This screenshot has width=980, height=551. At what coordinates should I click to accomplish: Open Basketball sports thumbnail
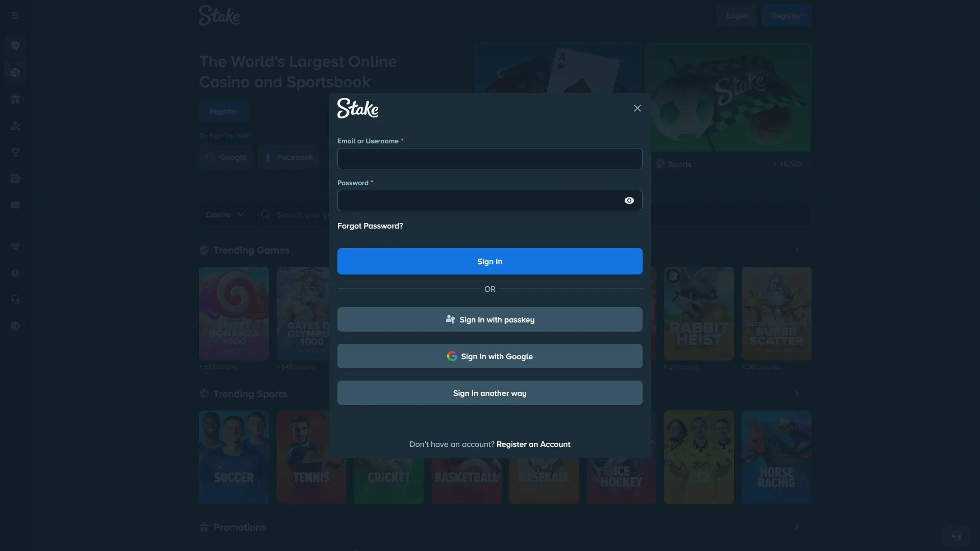click(x=467, y=481)
